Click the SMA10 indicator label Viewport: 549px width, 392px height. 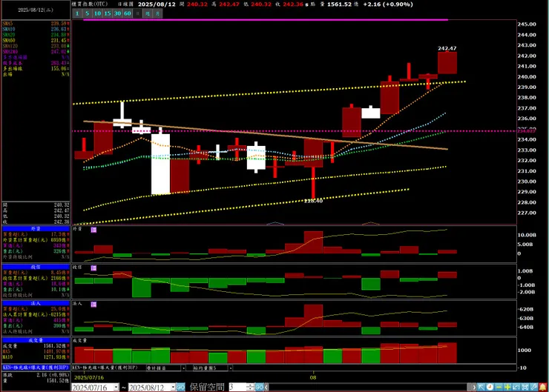pos(9,29)
